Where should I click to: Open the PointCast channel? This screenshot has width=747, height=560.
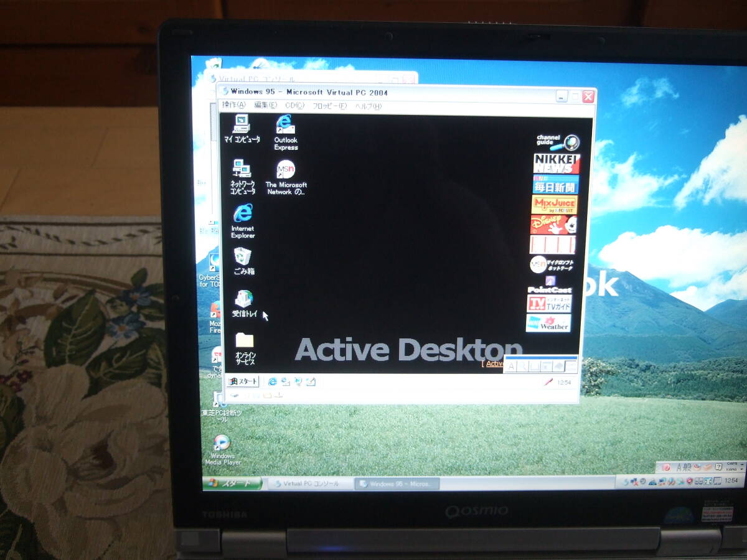pos(550,284)
